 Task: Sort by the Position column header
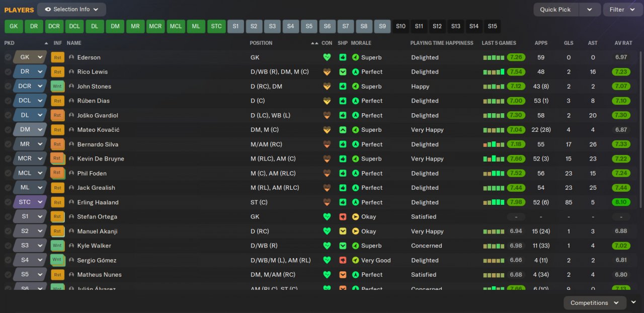[x=261, y=43]
